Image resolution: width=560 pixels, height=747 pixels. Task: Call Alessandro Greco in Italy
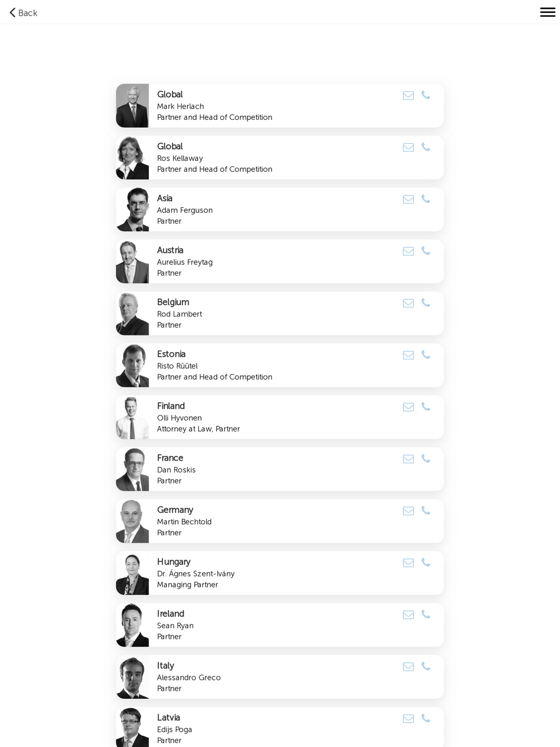click(x=426, y=666)
